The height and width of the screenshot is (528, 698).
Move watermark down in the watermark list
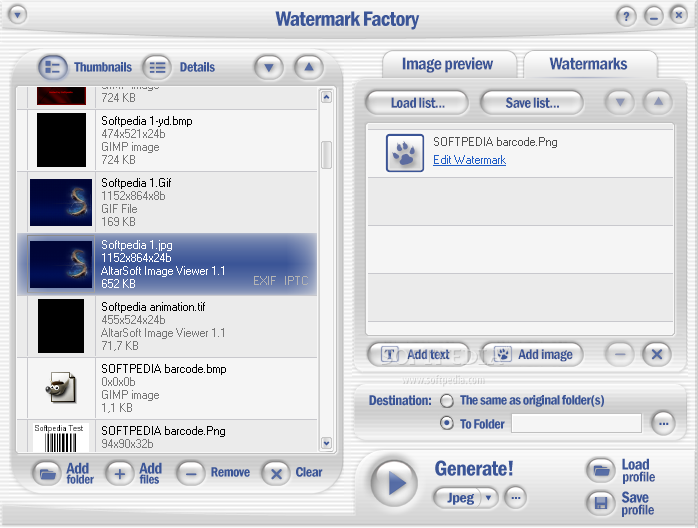click(x=620, y=102)
